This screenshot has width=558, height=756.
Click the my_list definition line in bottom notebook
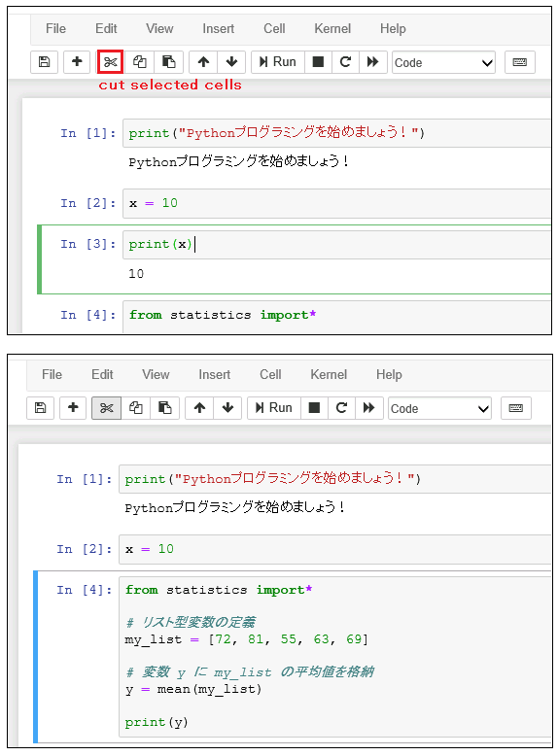point(247,639)
